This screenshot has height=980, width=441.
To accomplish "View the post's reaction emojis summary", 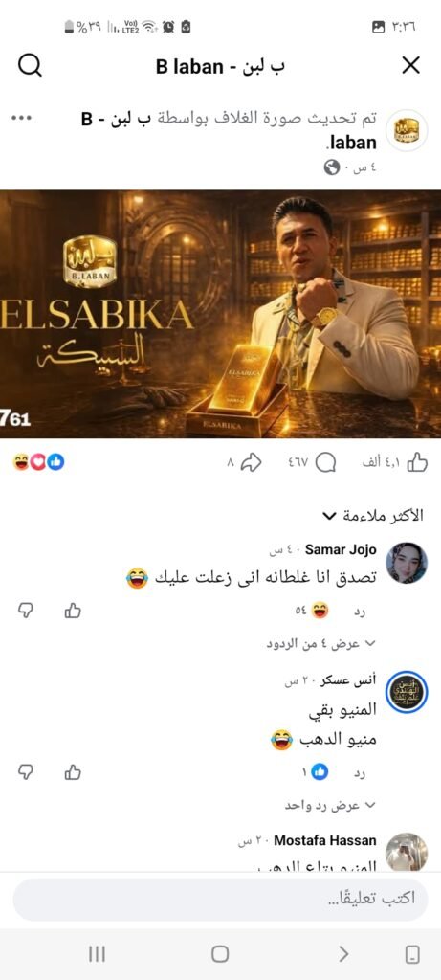I will pyautogui.click(x=38, y=462).
